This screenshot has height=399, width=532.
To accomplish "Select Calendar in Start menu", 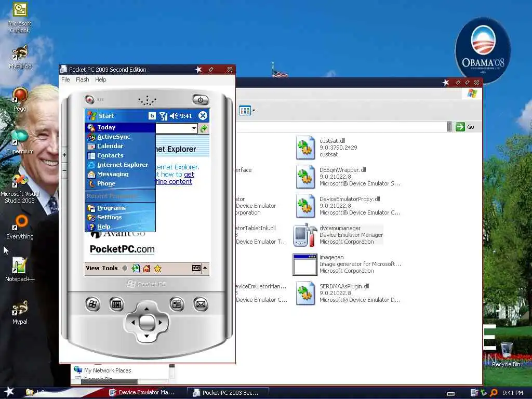I will point(120,146).
